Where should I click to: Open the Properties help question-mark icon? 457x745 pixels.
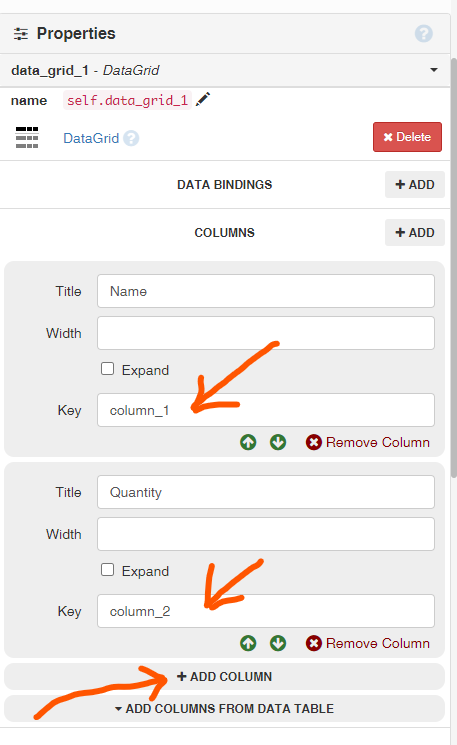click(423, 34)
